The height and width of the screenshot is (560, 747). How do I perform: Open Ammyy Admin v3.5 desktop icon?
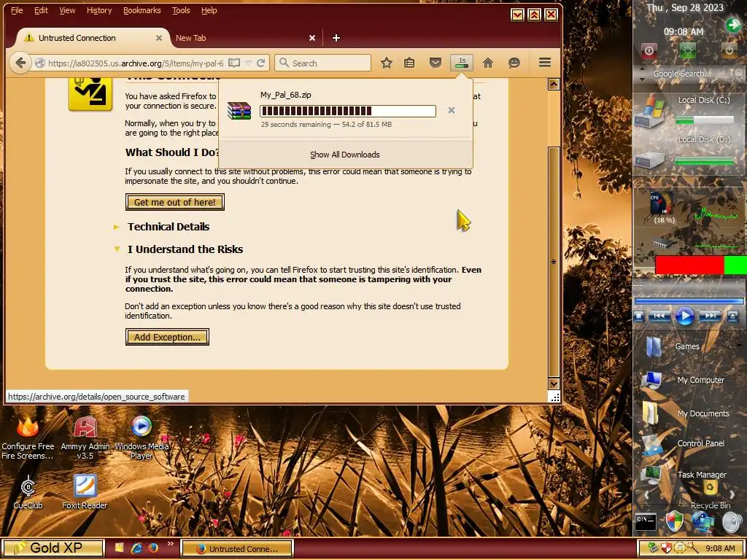click(x=85, y=438)
